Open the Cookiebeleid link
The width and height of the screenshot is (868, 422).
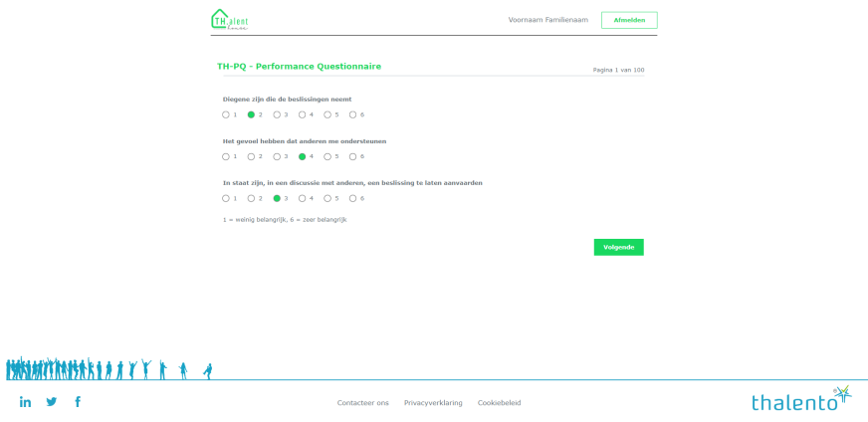(499, 403)
